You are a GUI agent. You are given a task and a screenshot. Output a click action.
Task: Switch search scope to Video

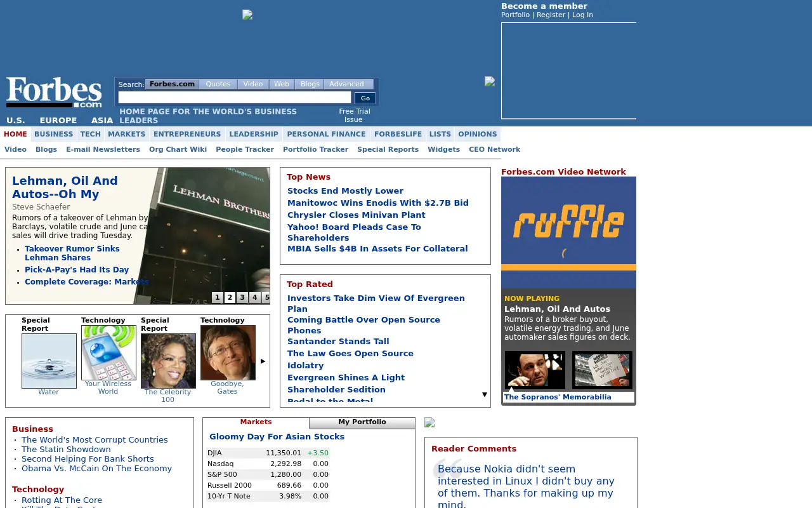(x=253, y=84)
